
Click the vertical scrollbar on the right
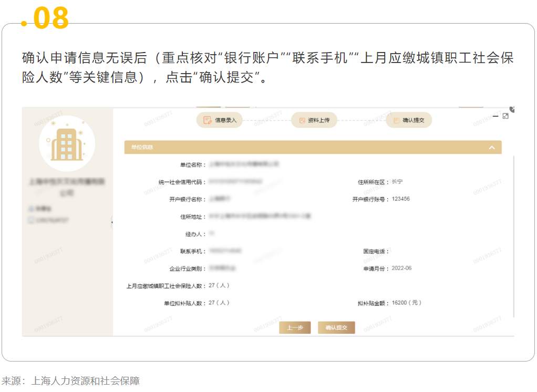coord(513,236)
